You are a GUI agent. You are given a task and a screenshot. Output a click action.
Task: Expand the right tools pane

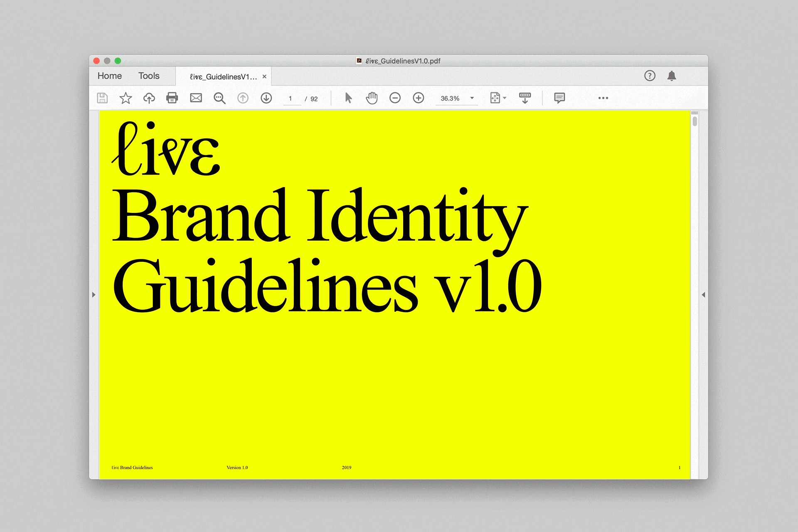pos(703,295)
